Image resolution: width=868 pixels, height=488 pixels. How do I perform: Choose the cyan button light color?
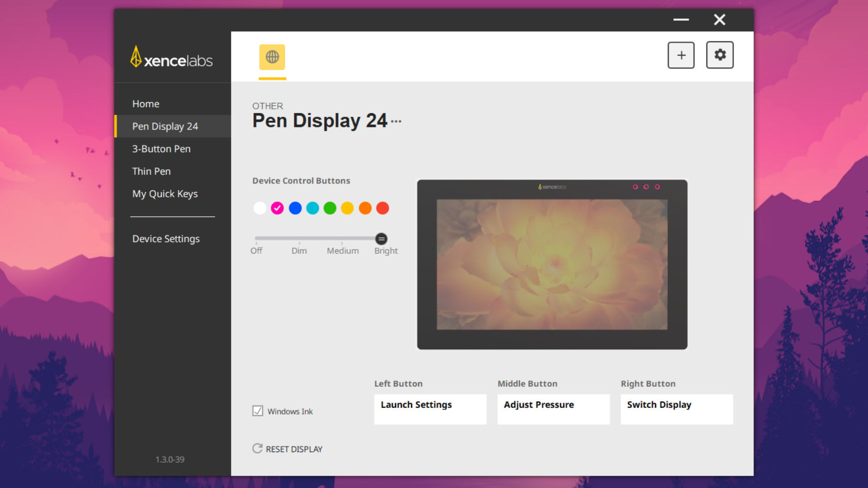(x=313, y=208)
